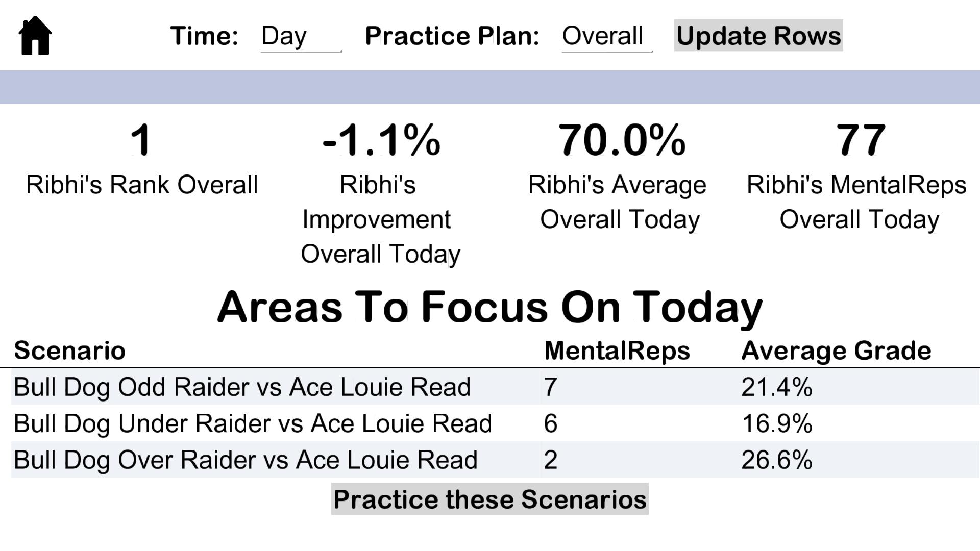Screen dimensions: 980x551
Task: Click the Practice these Scenarios button
Action: coord(489,499)
